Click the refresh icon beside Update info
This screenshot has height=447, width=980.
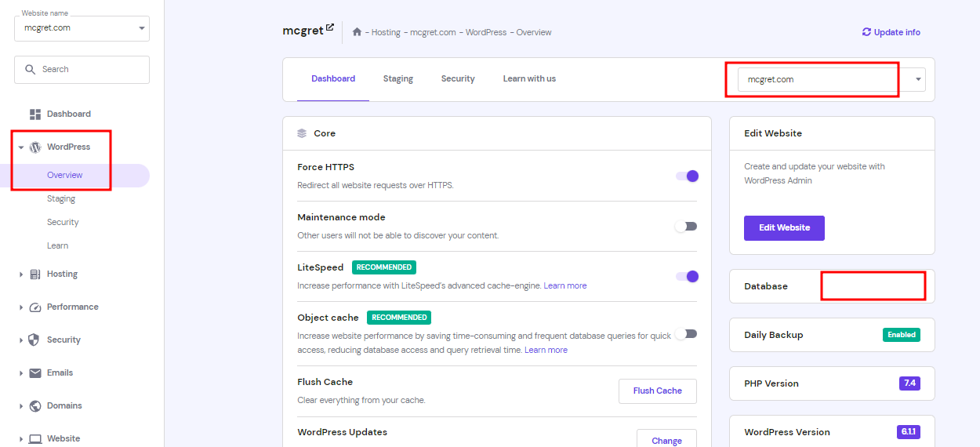(x=866, y=32)
